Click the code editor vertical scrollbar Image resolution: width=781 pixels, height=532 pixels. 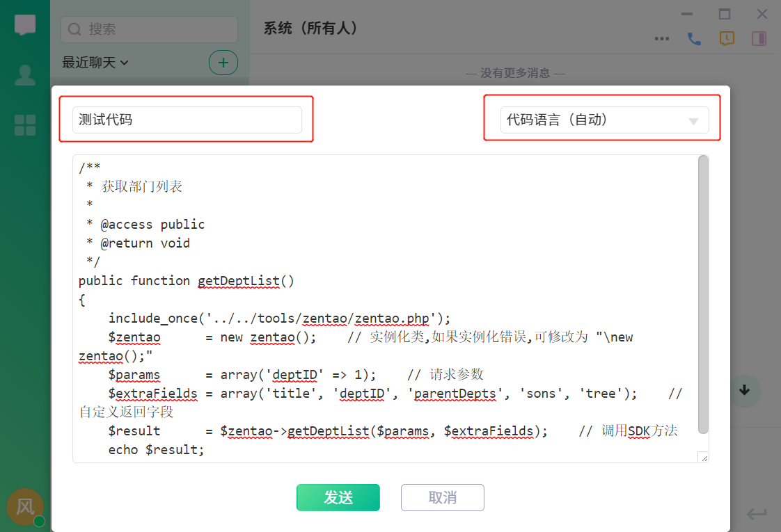703,292
